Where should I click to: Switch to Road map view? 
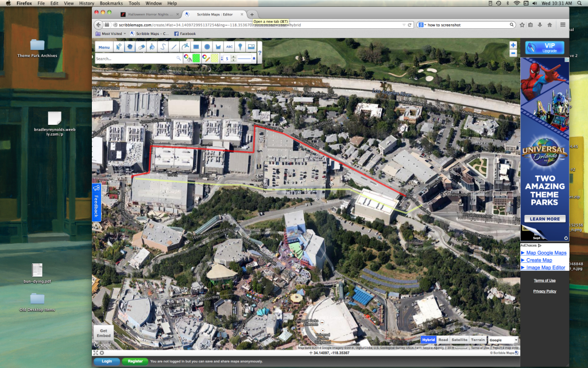point(443,340)
